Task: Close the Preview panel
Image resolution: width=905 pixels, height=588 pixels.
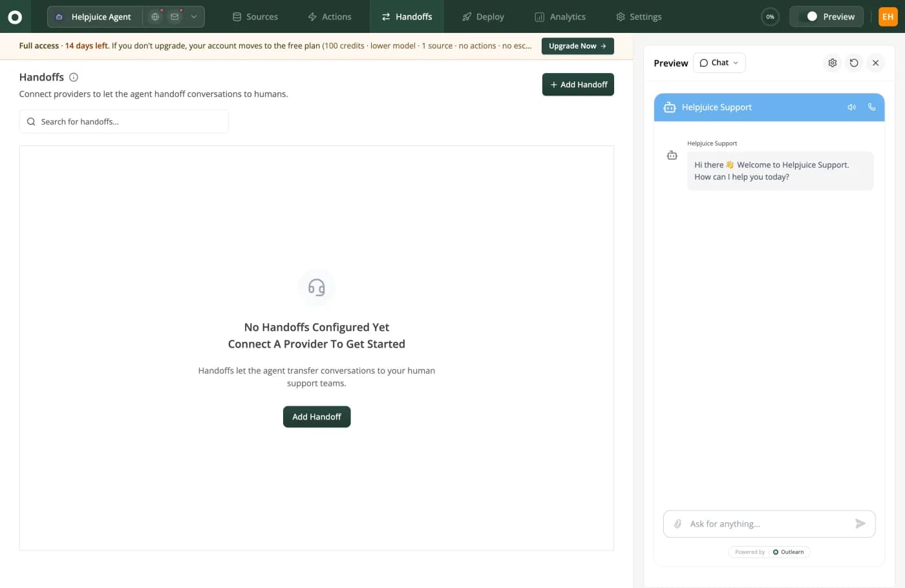Action: click(x=875, y=63)
